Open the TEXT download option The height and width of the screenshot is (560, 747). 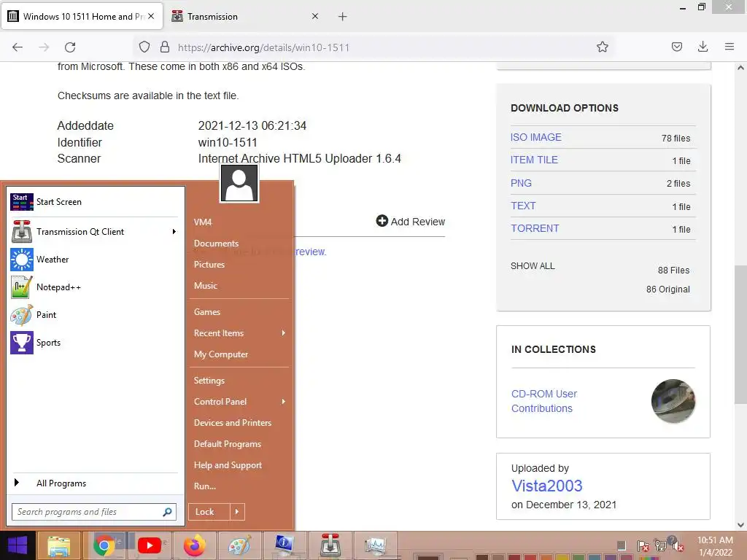pos(523,206)
